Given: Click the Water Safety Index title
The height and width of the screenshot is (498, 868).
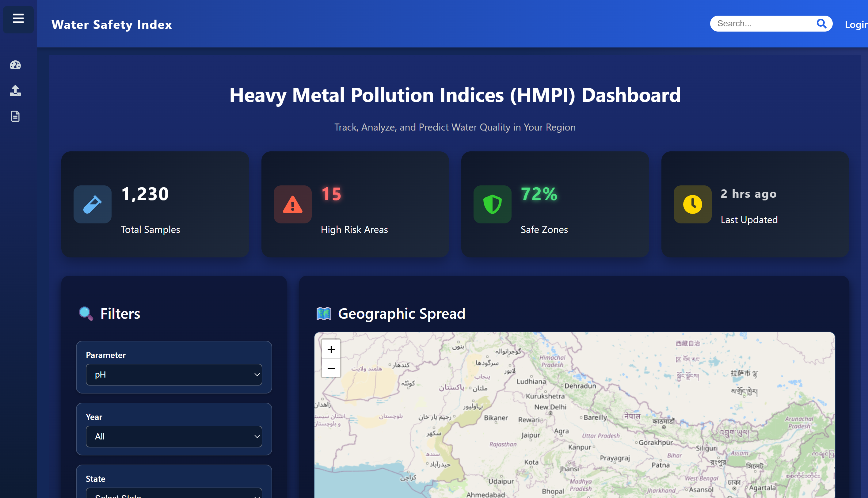Looking at the screenshot, I should coord(112,25).
